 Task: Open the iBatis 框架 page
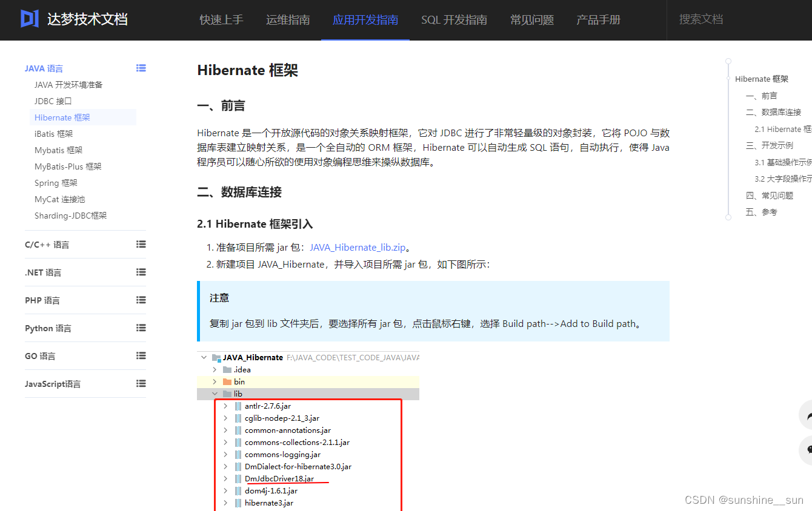pos(54,134)
